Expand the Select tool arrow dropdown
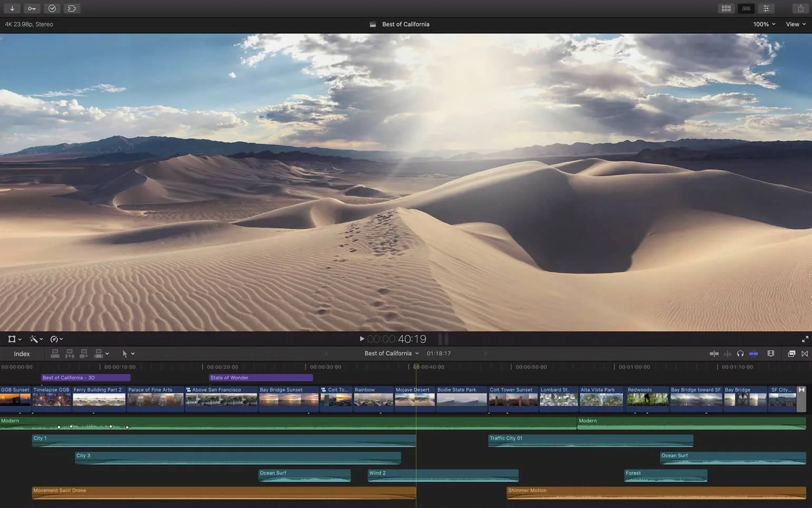Viewport: 812px width, 508px height. click(x=133, y=354)
